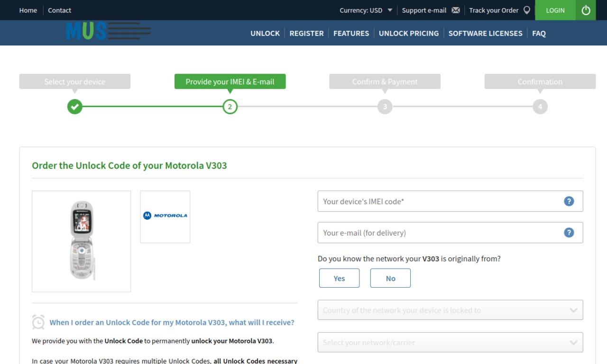The width and height of the screenshot is (607, 364).
Task: Open the SOFTWARE LICENSES menu item
Action: tap(485, 33)
